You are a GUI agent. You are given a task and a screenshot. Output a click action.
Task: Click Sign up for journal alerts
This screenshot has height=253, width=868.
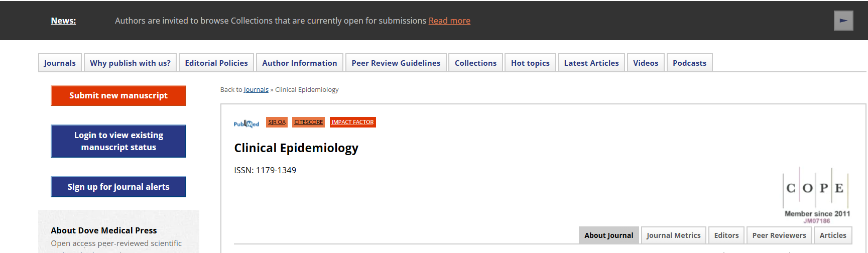[118, 187]
